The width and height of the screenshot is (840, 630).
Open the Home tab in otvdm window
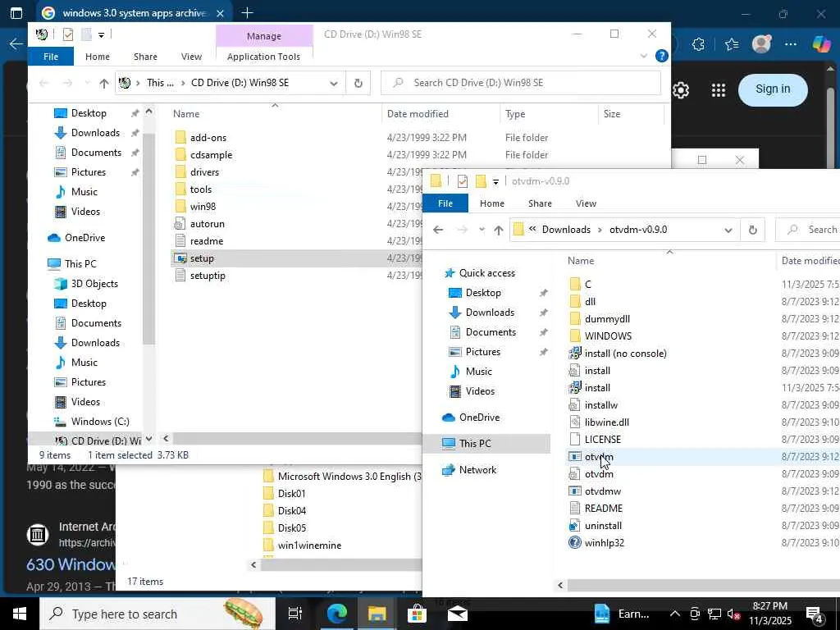click(x=492, y=203)
